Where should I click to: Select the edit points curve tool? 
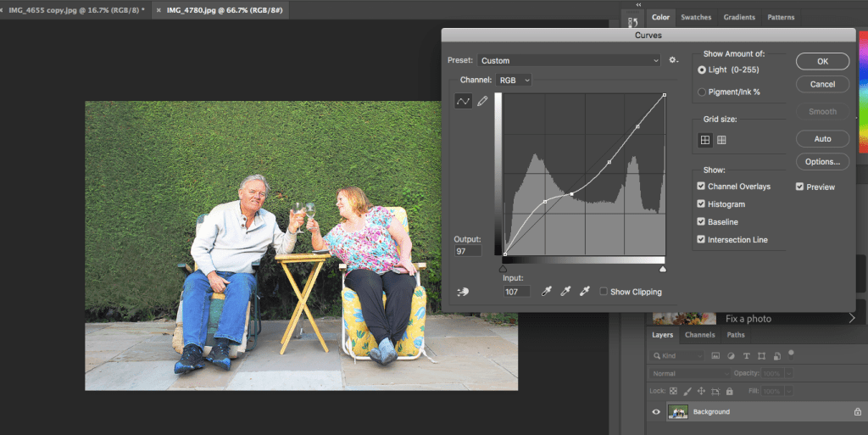[464, 102]
